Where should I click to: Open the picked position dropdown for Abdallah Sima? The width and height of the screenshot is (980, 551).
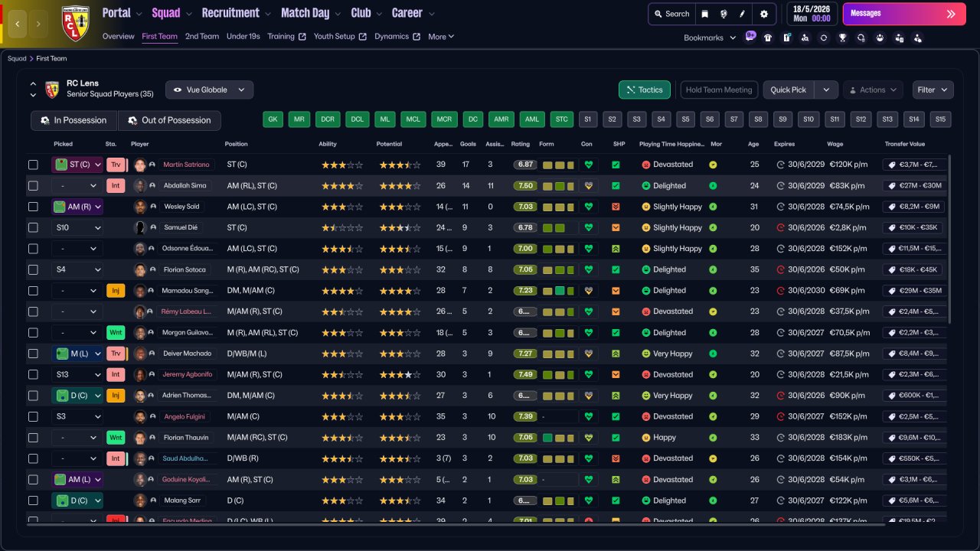coord(77,185)
